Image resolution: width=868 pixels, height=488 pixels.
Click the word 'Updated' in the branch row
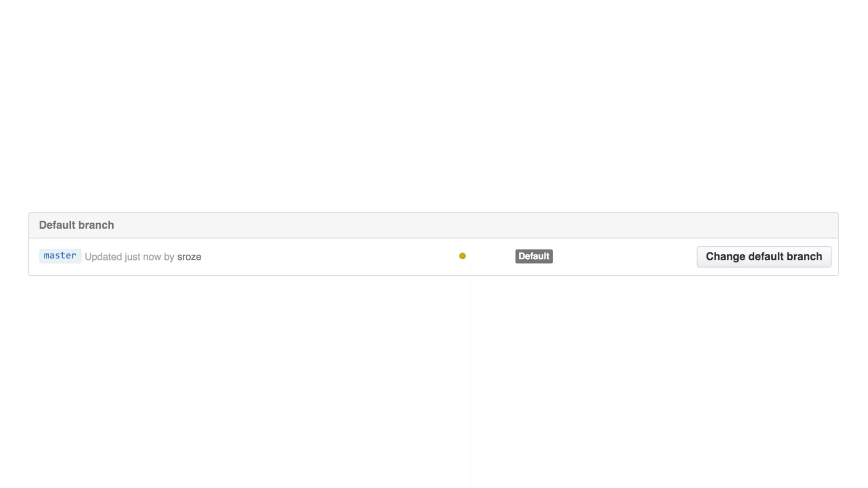pyautogui.click(x=103, y=257)
